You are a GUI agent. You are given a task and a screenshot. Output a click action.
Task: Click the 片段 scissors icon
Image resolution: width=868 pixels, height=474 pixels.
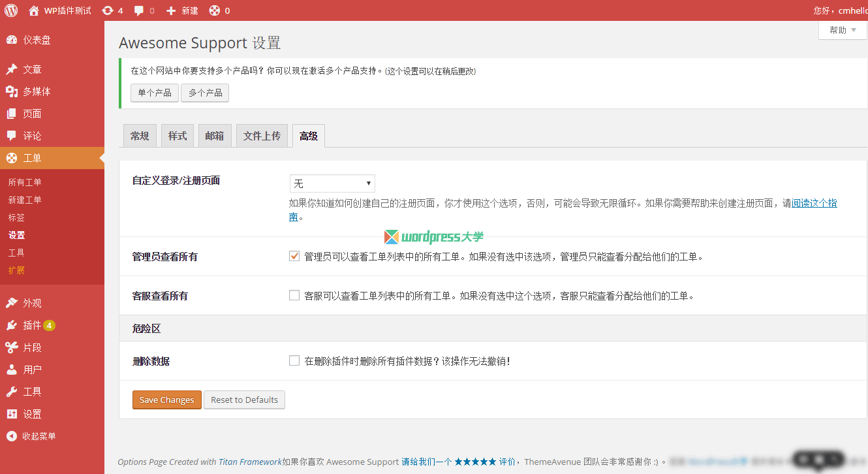[12, 347]
